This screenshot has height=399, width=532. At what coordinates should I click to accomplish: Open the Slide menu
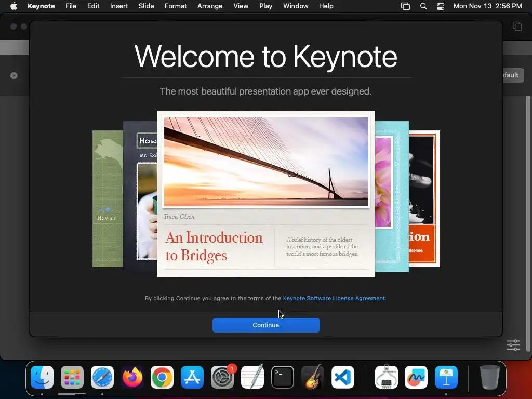146,6
